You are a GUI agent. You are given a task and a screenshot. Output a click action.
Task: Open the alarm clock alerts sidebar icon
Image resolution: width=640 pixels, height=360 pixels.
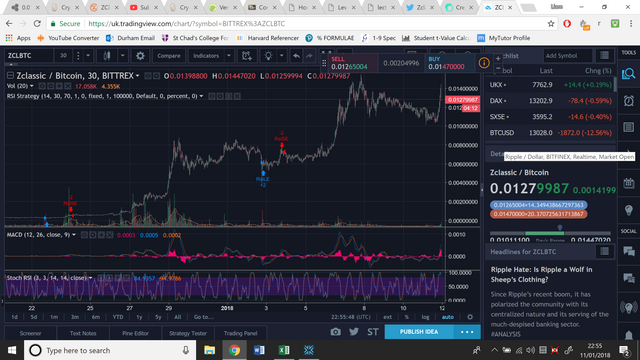[629, 100]
